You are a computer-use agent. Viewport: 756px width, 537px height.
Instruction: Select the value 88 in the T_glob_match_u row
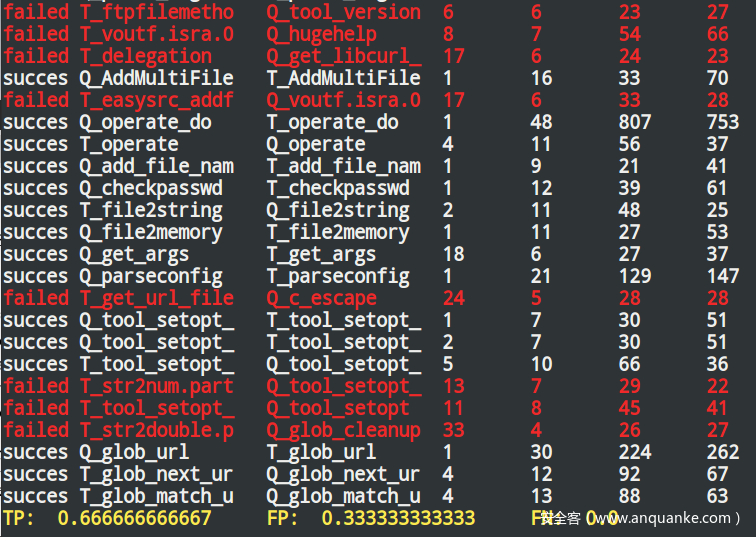coord(630,497)
